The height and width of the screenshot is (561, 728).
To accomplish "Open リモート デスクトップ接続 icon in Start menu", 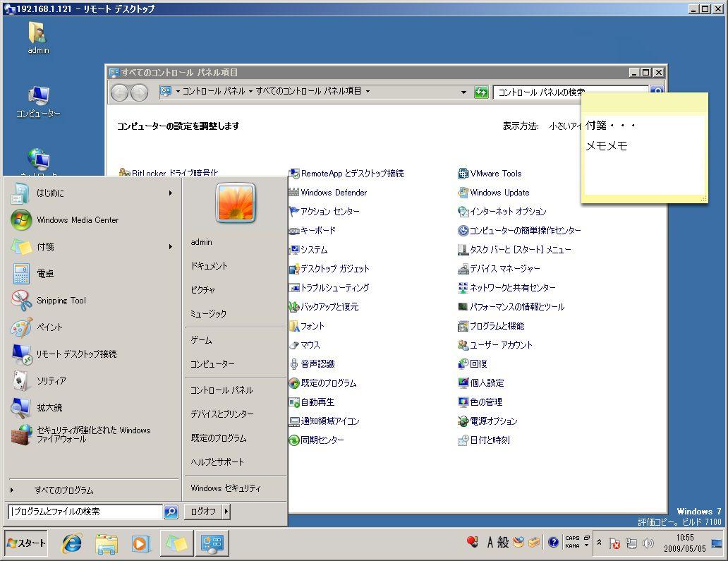I will pyautogui.click(x=21, y=354).
